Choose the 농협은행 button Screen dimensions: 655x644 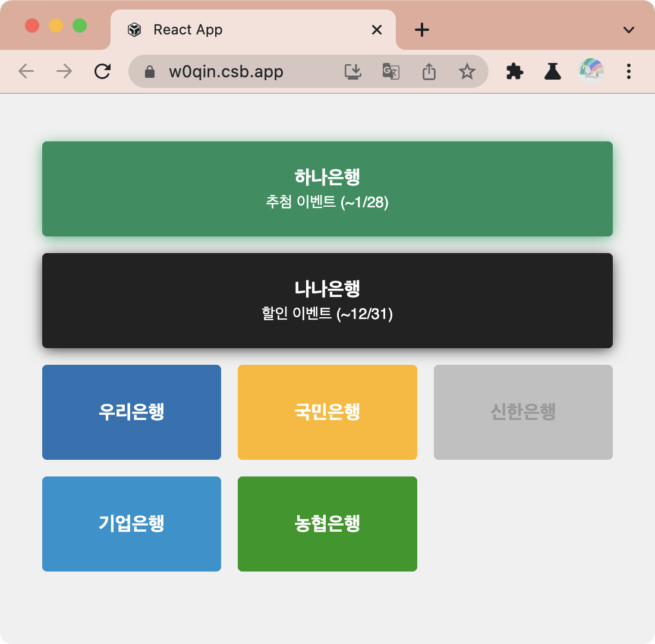point(327,524)
